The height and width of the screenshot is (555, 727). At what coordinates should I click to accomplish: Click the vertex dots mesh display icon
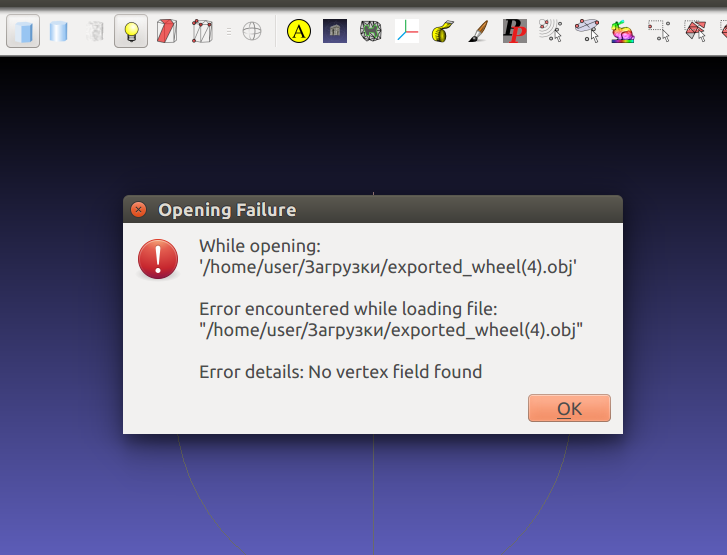tap(203, 32)
